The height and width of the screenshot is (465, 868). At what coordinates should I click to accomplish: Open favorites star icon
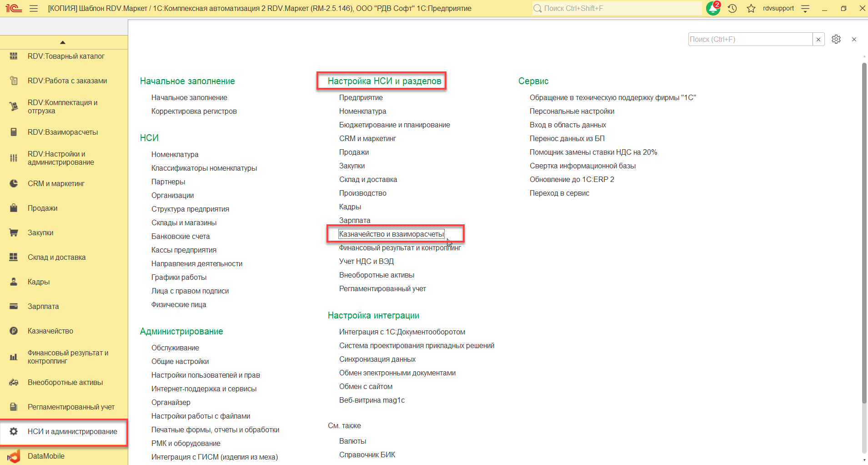[751, 8]
